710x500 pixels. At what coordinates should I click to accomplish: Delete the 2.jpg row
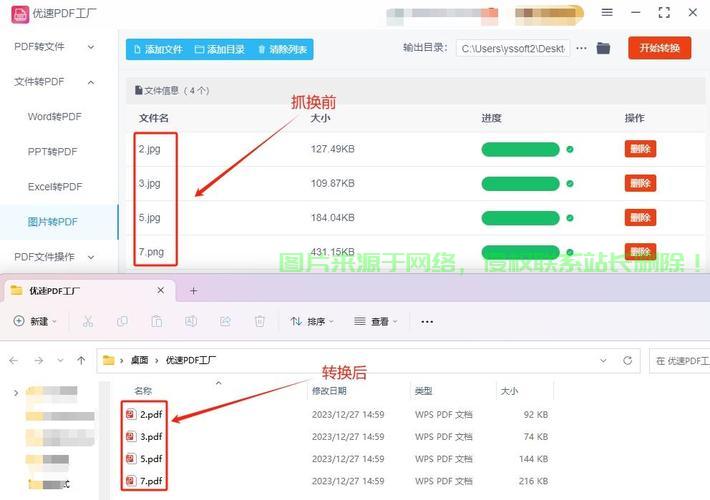[x=640, y=149]
